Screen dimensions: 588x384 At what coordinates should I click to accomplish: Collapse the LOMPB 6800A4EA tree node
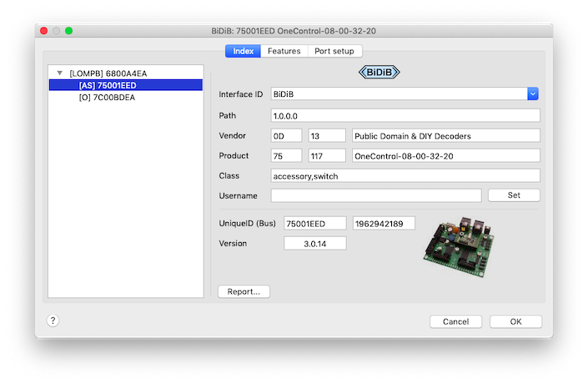(x=60, y=73)
